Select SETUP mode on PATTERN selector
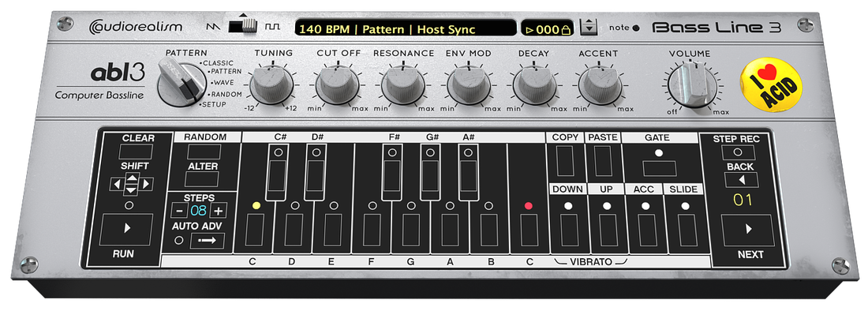868x311 pixels. tap(213, 105)
